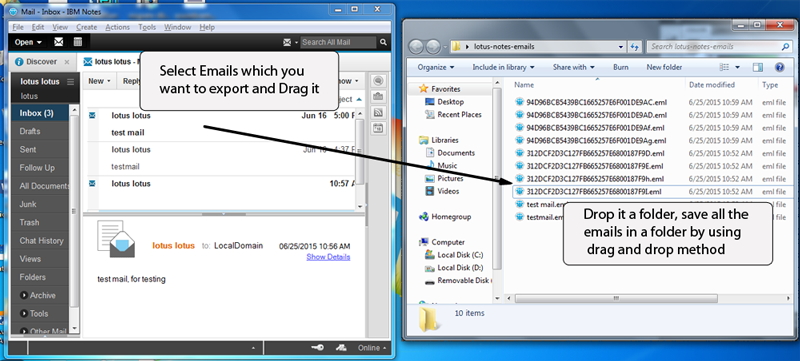
Task: Click the Search lotus-notes-emails field
Action: tap(715, 46)
